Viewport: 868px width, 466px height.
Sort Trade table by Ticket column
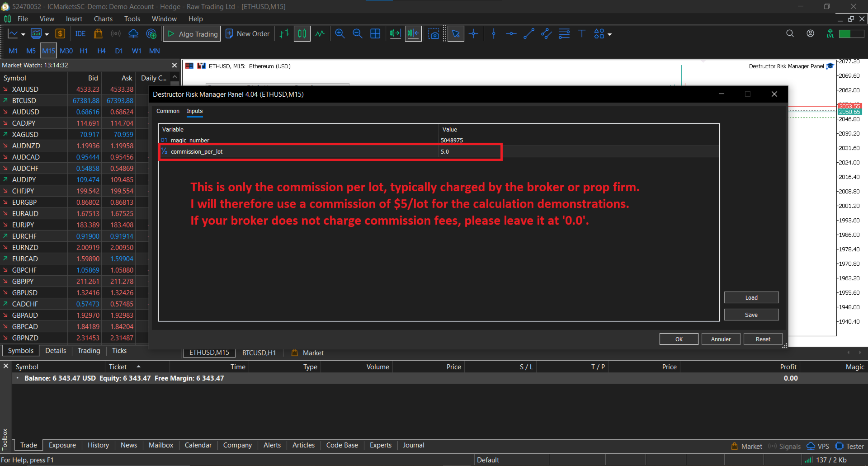(x=137, y=367)
